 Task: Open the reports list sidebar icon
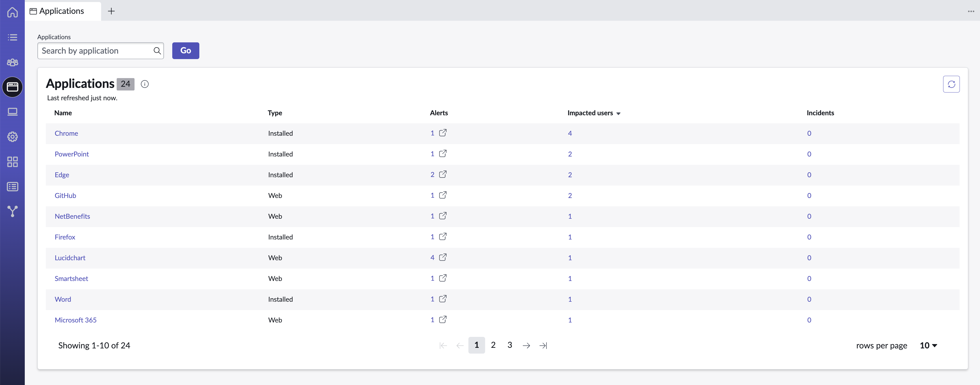click(x=12, y=186)
